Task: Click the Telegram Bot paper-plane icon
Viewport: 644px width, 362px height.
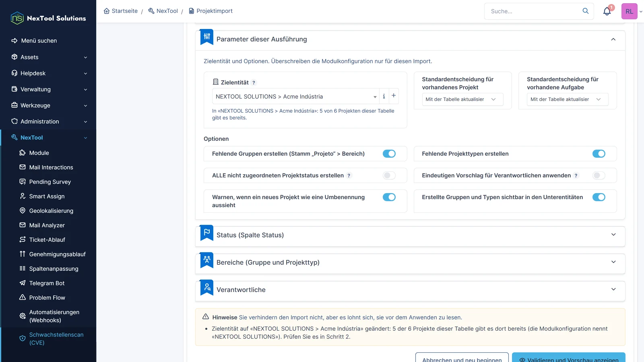Action: 23,283
